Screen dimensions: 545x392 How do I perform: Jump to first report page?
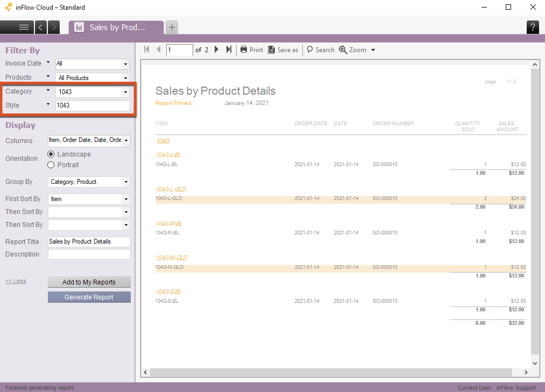(x=147, y=49)
